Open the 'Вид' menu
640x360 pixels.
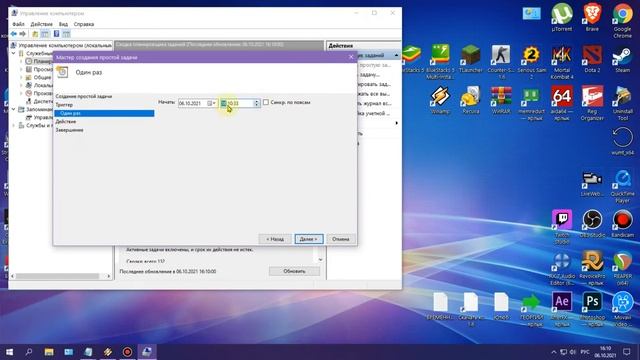(x=63, y=24)
